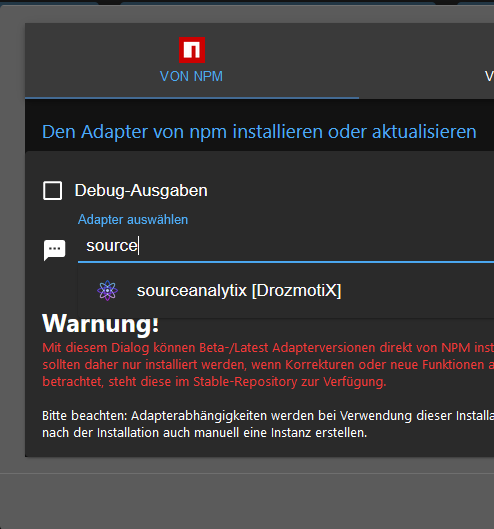494x529 pixels.
Task: Focus the adapter field containing "source"
Action: (286, 246)
